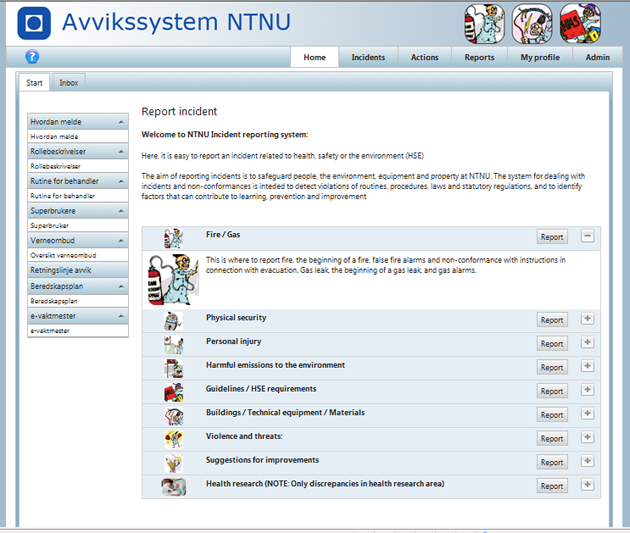Viewport: 630px width, 533px height.
Task: Report a Suggestion for improvements
Action: pyautogui.click(x=552, y=462)
